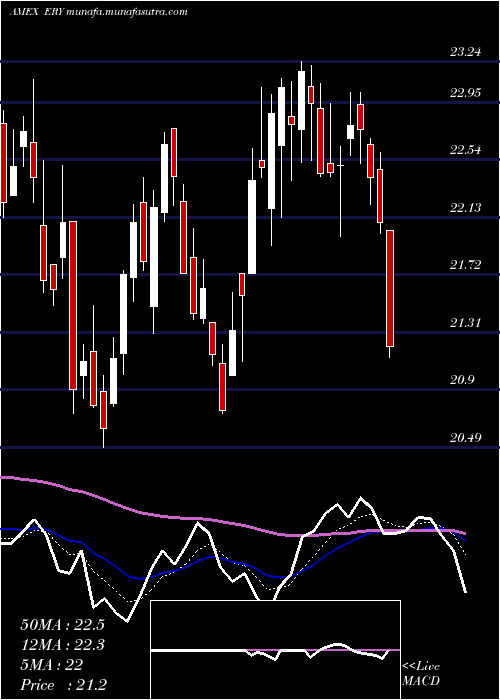Click the 23.24 price level label
Viewport: 500px width, 700px height.
tap(465, 52)
